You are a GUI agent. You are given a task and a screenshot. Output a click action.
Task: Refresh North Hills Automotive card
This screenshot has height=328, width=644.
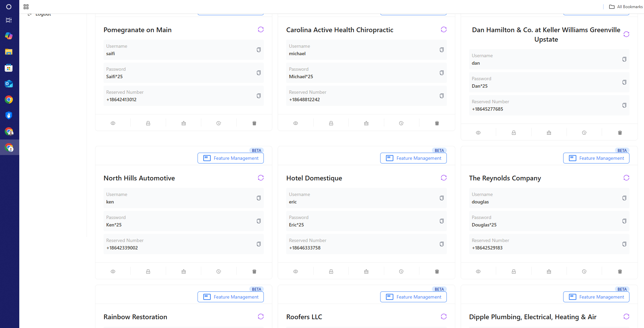pos(260,178)
